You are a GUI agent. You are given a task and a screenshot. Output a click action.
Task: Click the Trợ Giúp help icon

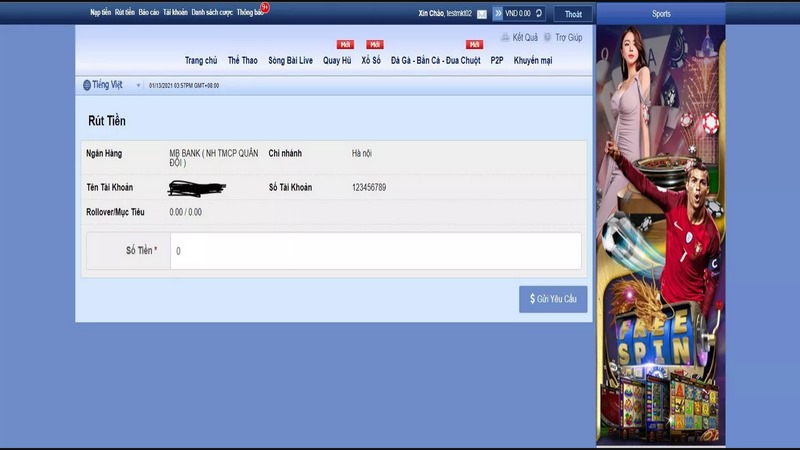(x=547, y=37)
